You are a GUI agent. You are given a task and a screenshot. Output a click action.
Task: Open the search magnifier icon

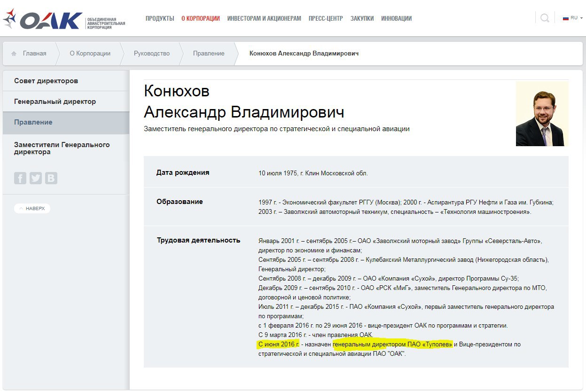coord(545,18)
